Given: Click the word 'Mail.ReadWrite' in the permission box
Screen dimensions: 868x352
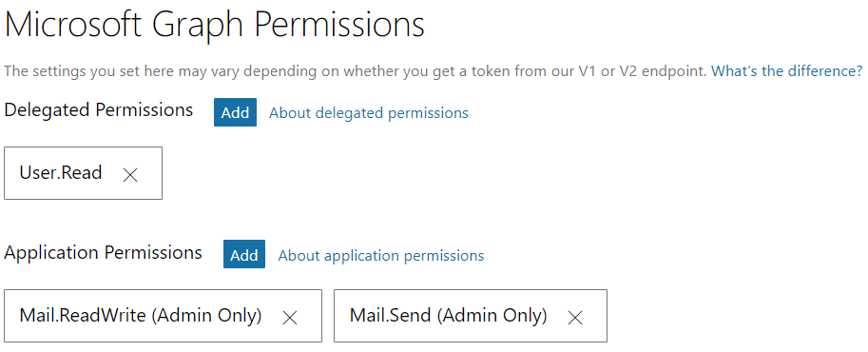Looking at the screenshot, I should point(83,316).
